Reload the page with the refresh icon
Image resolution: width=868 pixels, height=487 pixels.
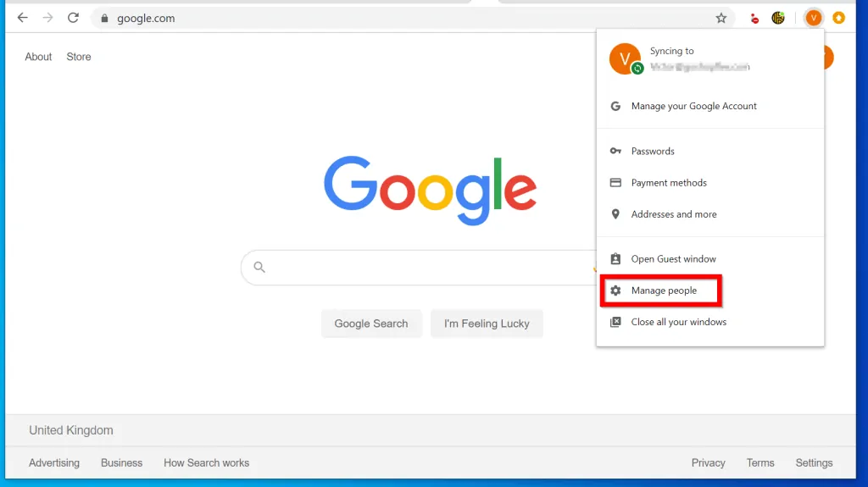click(73, 18)
